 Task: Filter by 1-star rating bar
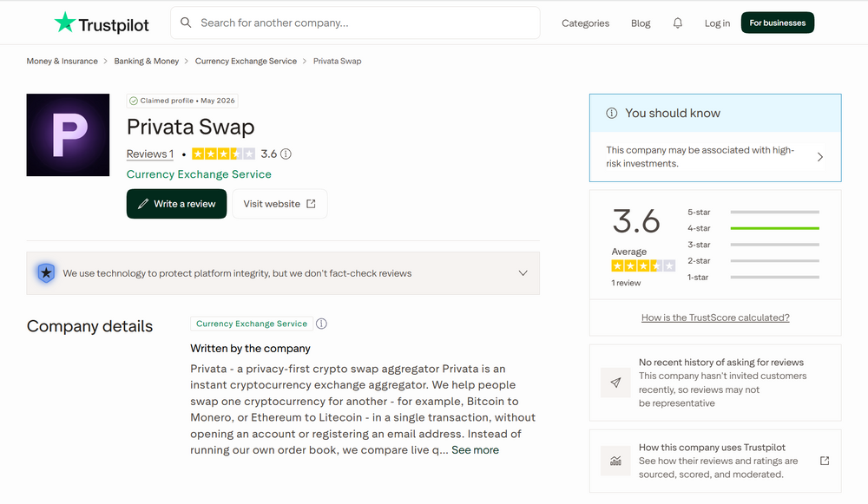pyautogui.click(x=753, y=278)
